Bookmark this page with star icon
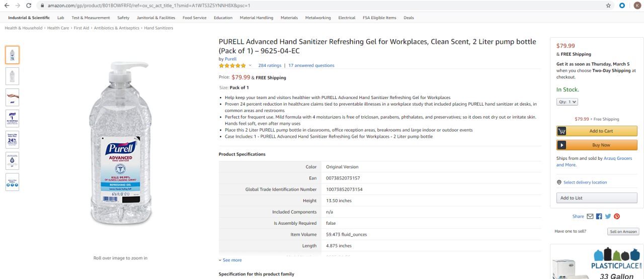 pyautogui.click(x=608, y=6)
